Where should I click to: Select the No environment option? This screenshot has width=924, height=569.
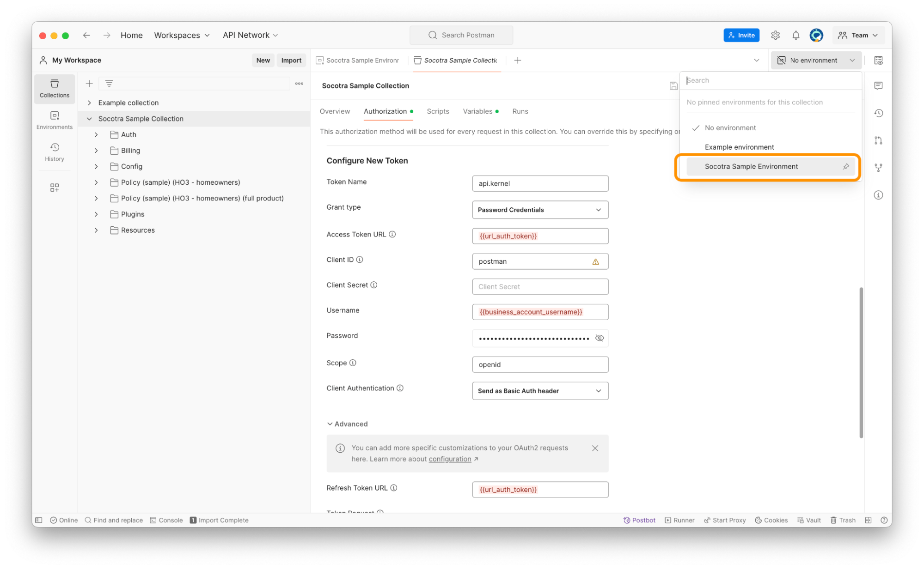(730, 128)
